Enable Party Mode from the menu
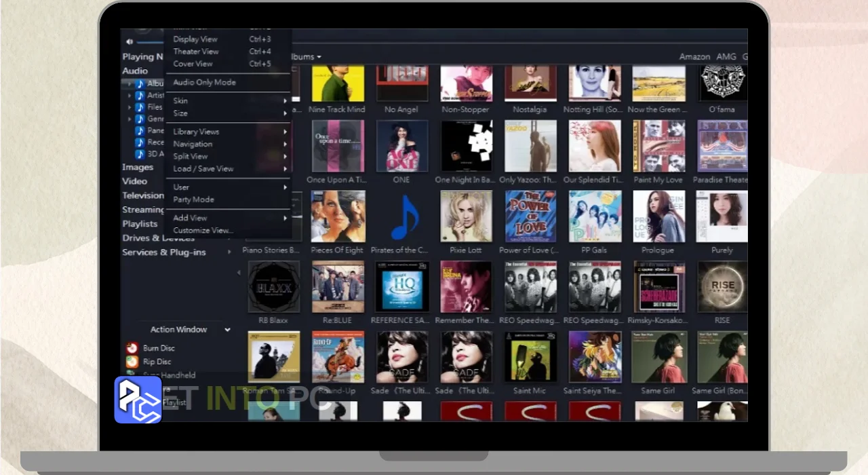This screenshot has width=868, height=475. point(193,199)
